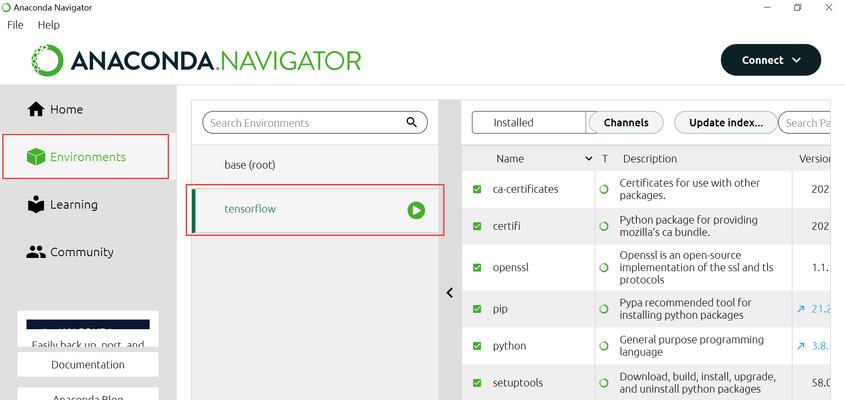Click the magnifier in Search Environments
The height and width of the screenshot is (400, 845).
[412, 122]
